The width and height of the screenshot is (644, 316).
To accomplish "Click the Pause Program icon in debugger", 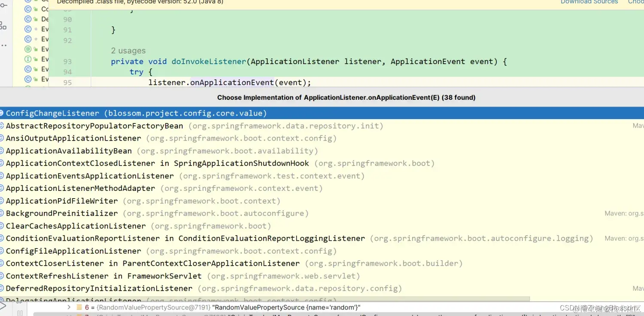I will (20, 313).
